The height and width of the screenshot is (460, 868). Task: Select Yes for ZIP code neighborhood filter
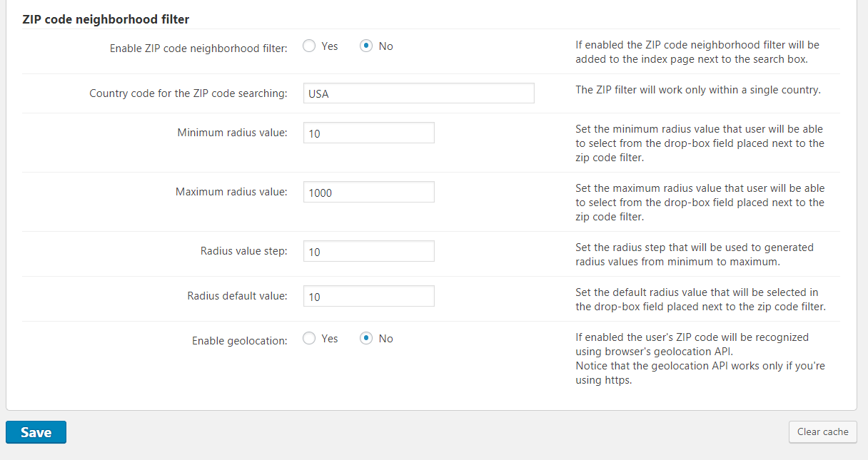click(309, 46)
